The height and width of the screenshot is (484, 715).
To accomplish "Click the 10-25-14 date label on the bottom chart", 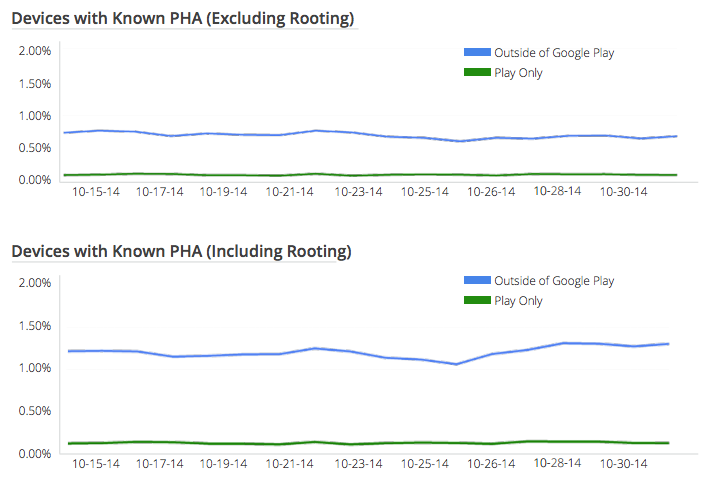I will coord(425,464).
